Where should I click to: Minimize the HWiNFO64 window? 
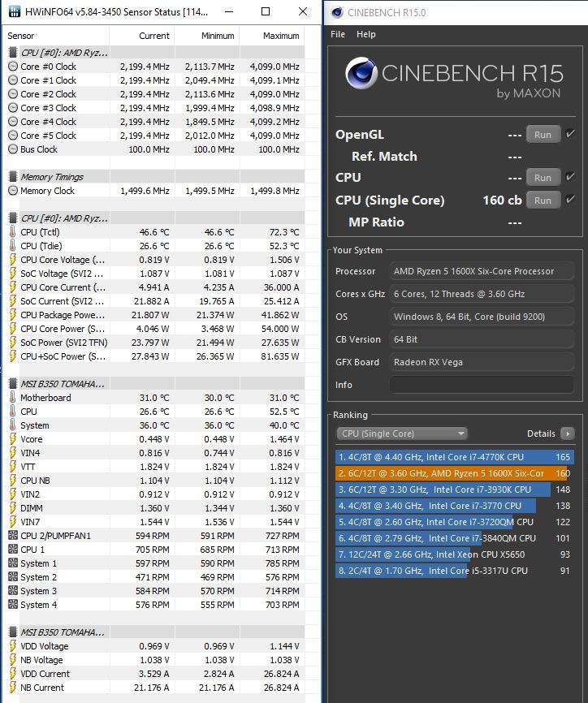click(x=229, y=11)
